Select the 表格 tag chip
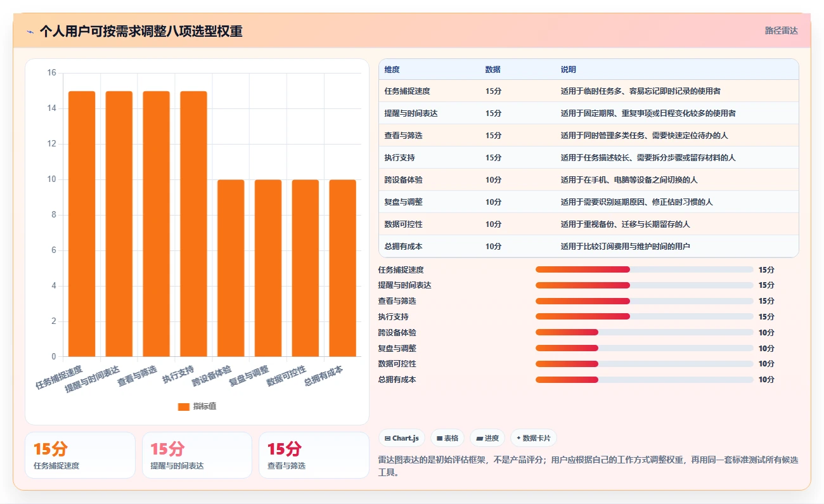This screenshot has height=504, width=824. [447, 438]
